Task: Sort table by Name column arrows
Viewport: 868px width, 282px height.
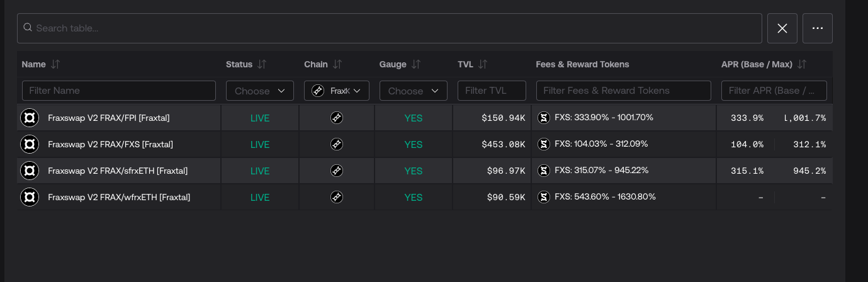Action: point(55,64)
